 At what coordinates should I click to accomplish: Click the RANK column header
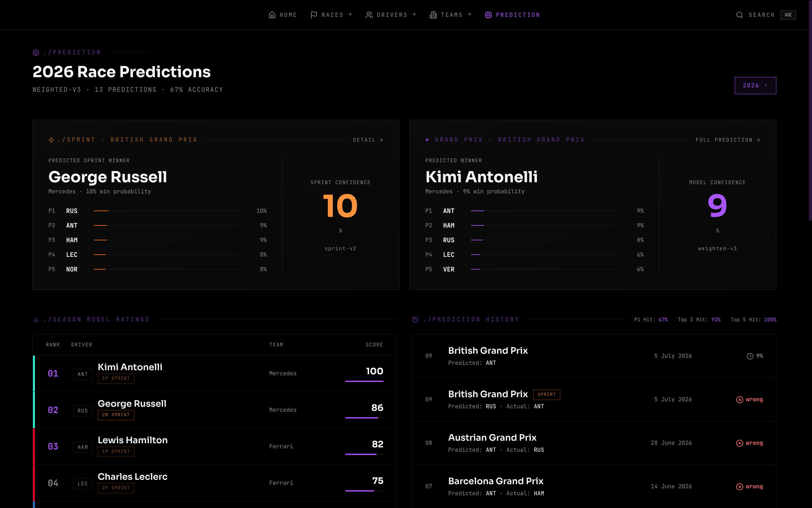pyautogui.click(x=53, y=345)
